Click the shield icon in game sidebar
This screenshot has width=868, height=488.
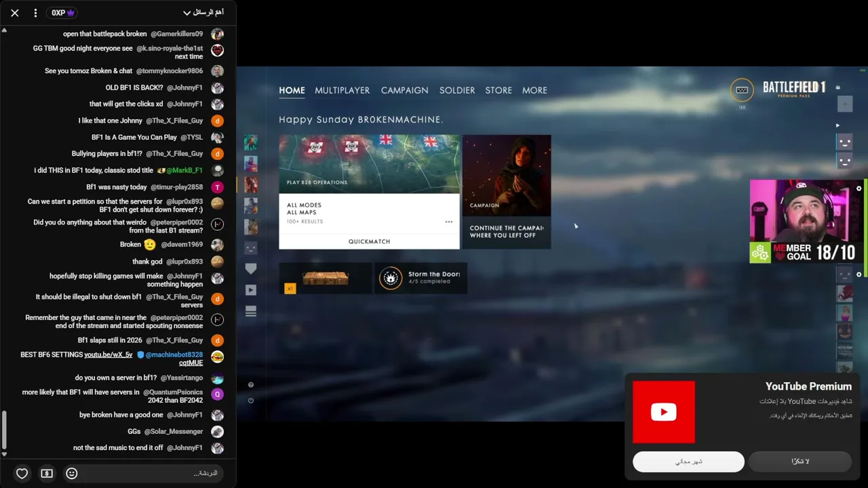coord(251,269)
